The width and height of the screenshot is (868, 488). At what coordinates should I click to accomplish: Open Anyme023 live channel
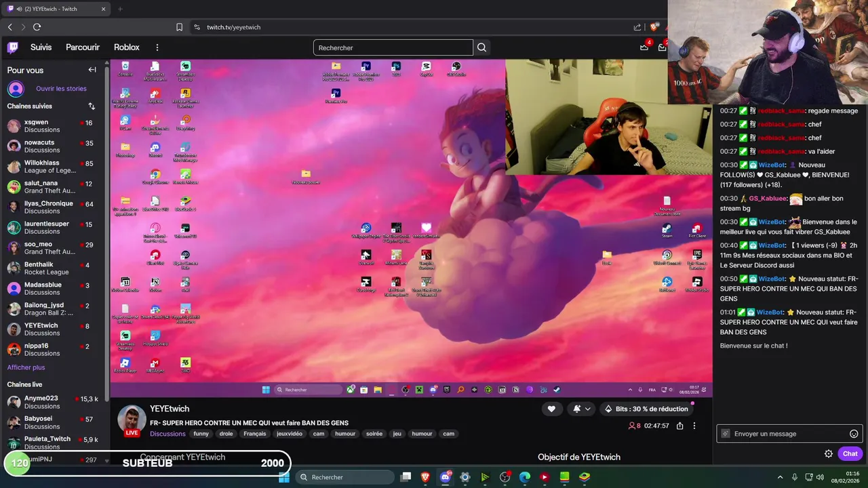click(x=53, y=402)
